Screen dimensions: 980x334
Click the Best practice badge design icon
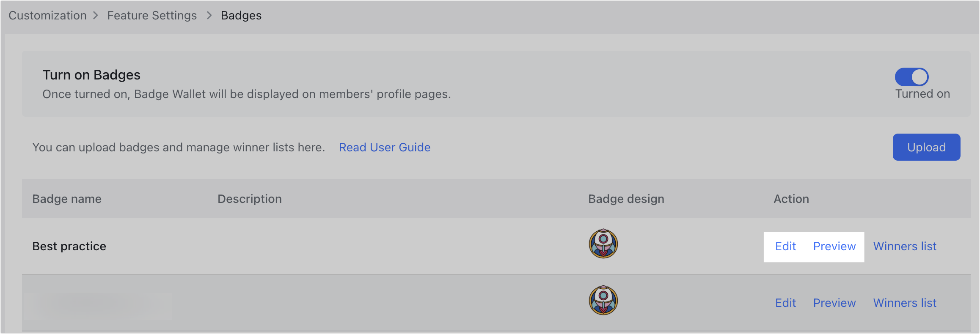pyautogui.click(x=603, y=244)
